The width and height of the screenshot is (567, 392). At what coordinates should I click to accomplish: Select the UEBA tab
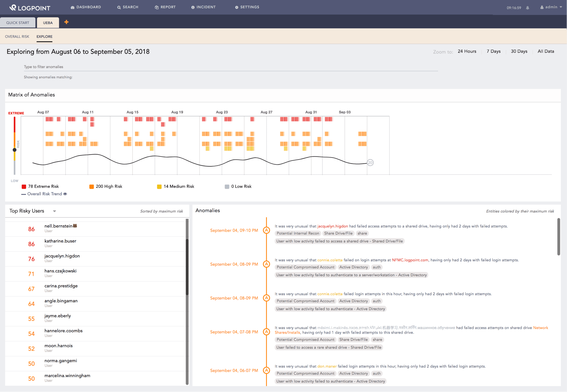pos(48,23)
